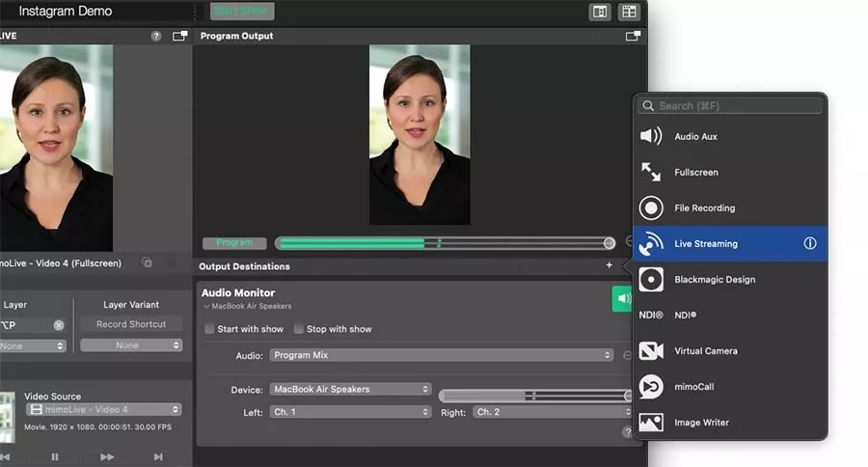Pop out the LIVE preview window

(x=180, y=36)
